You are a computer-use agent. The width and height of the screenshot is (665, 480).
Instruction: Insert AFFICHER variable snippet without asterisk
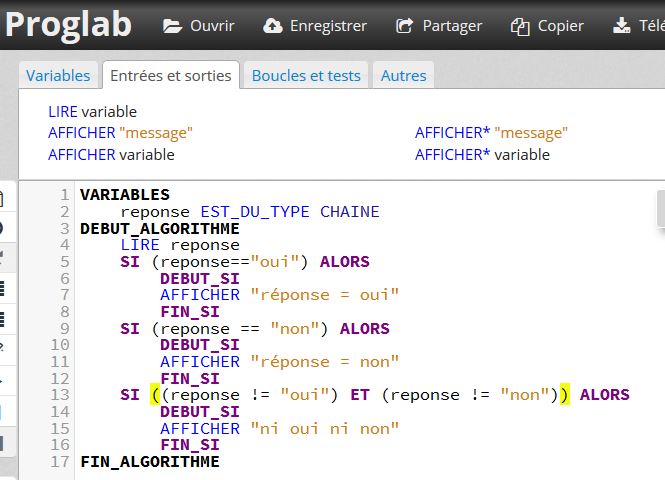(x=111, y=155)
